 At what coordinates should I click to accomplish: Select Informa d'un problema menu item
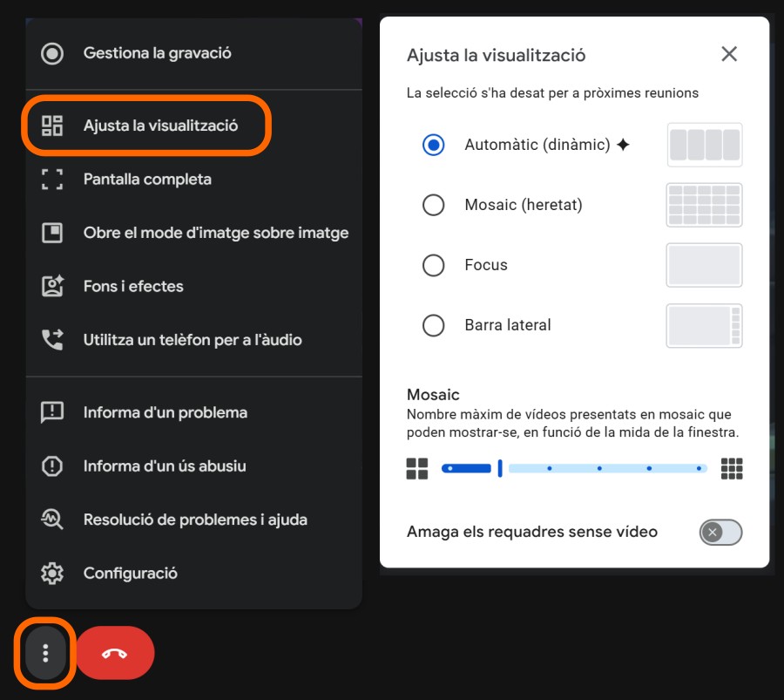pyautogui.click(x=165, y=412)
